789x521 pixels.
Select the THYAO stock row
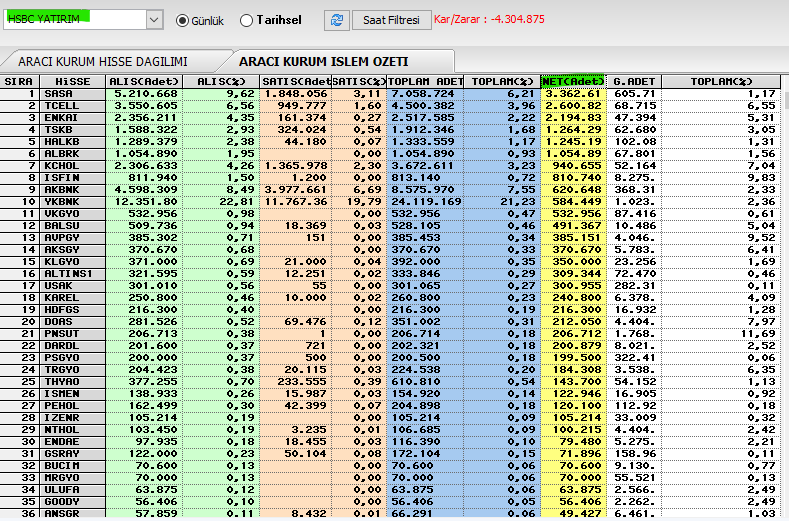coord(390,382)
